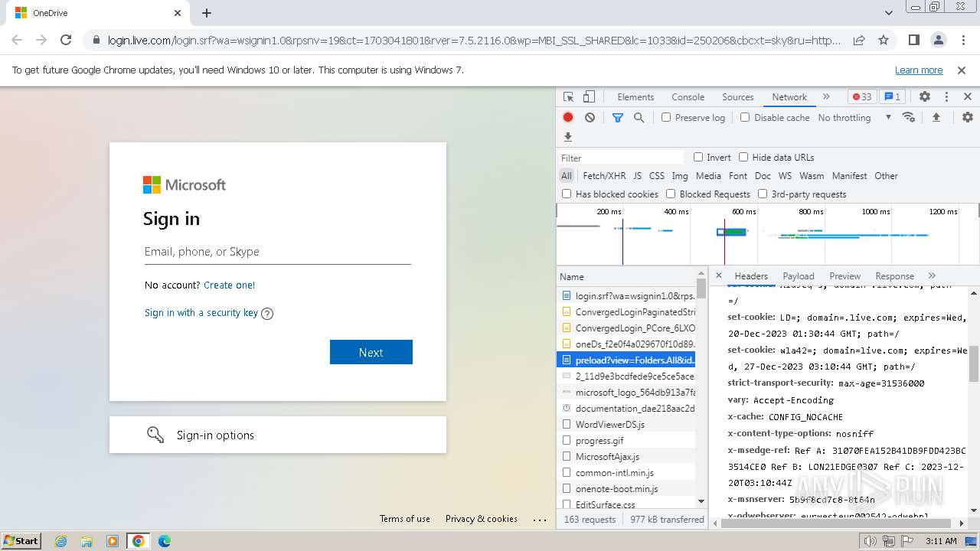Open the No throttling dropdown

(x=854, y=117)
